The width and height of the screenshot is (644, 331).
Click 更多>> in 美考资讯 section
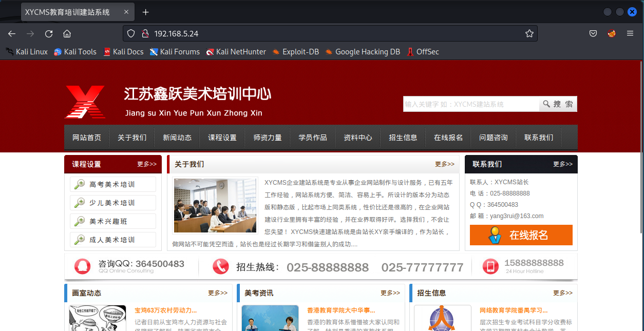(390, 293)
